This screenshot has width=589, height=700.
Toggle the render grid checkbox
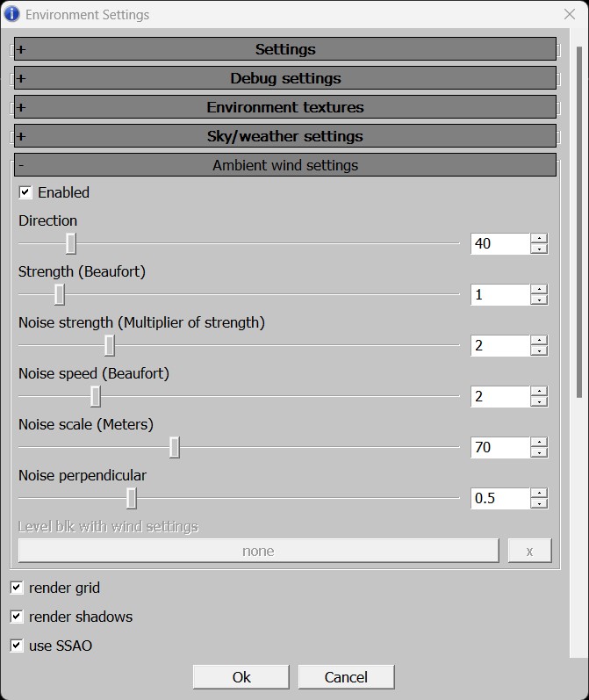point(17,588)
